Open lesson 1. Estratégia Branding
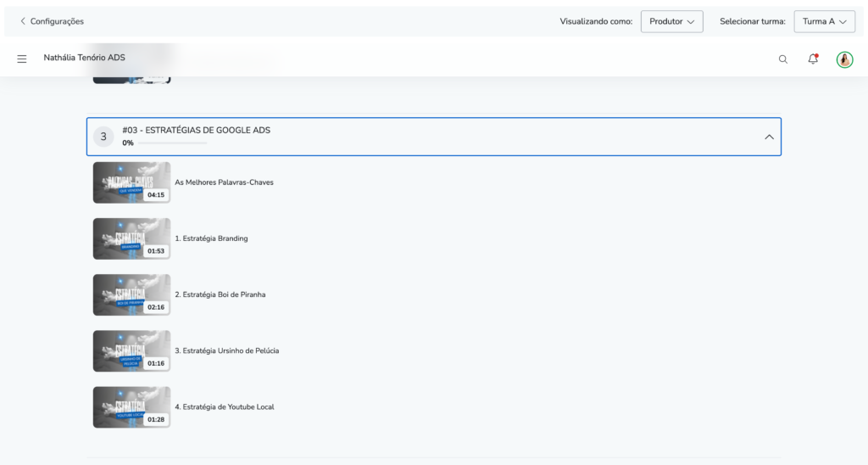This screenshot has width=868, height=465. point(211,238)
